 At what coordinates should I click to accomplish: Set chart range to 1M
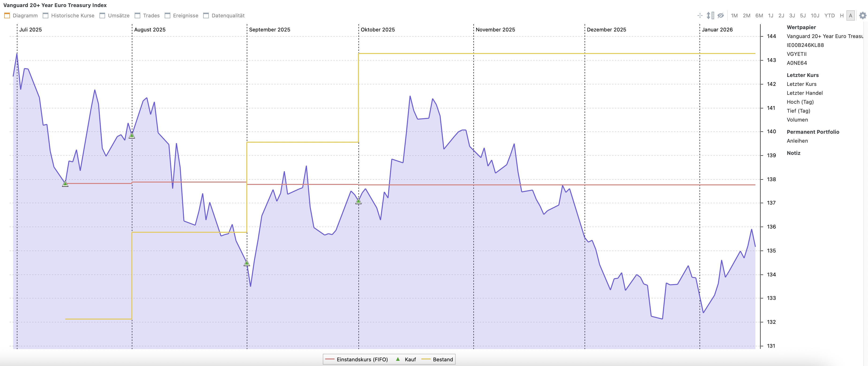[734, 15]
